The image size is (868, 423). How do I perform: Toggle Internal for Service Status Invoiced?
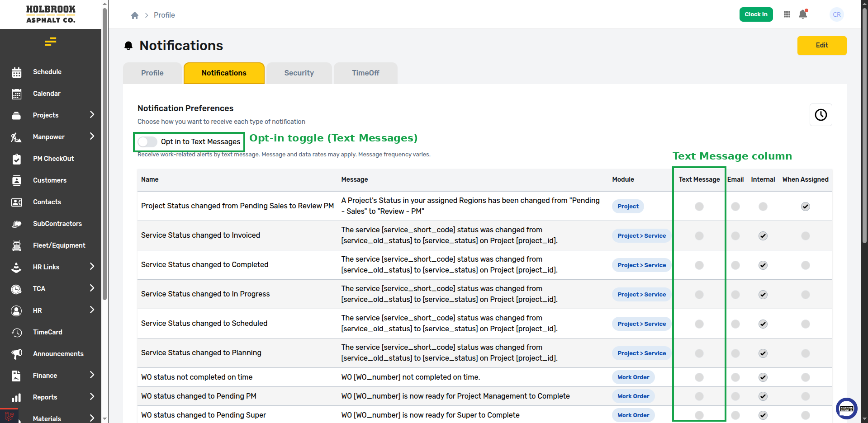click(x=763, y=236)
